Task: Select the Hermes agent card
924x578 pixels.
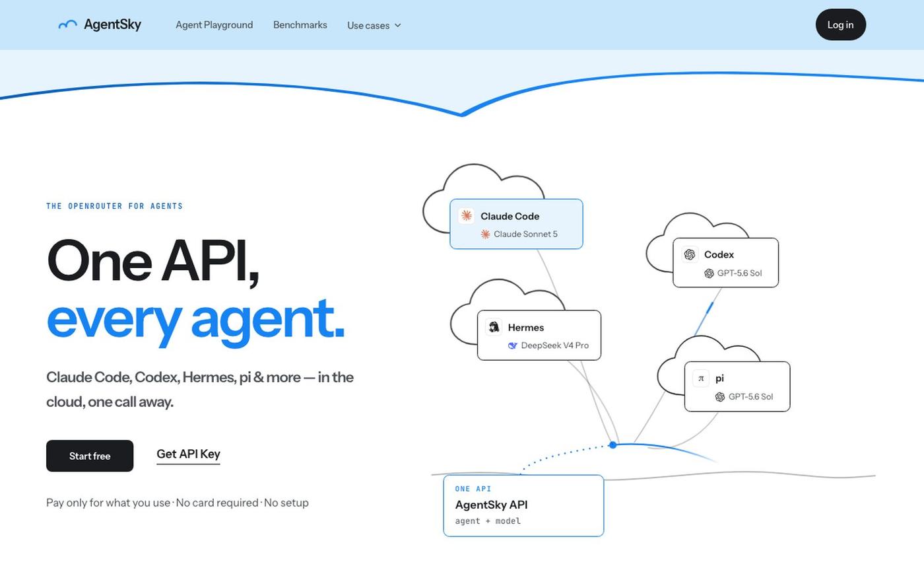Action: click(539, 335)
